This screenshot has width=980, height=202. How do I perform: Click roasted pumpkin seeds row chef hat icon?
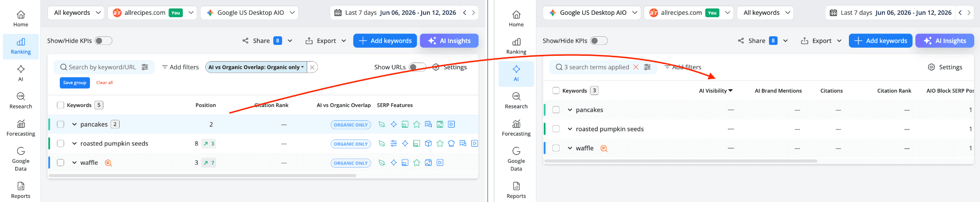[451, 143]
